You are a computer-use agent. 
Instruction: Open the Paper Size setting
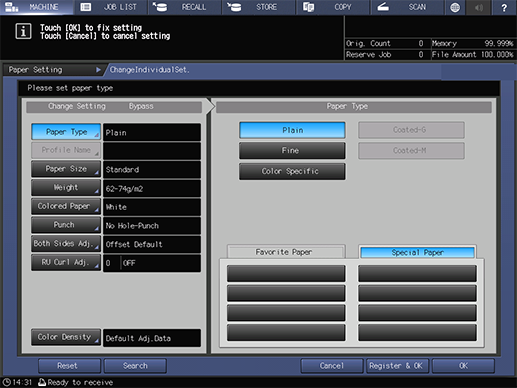pyautogui.click(x=66, y=169)
